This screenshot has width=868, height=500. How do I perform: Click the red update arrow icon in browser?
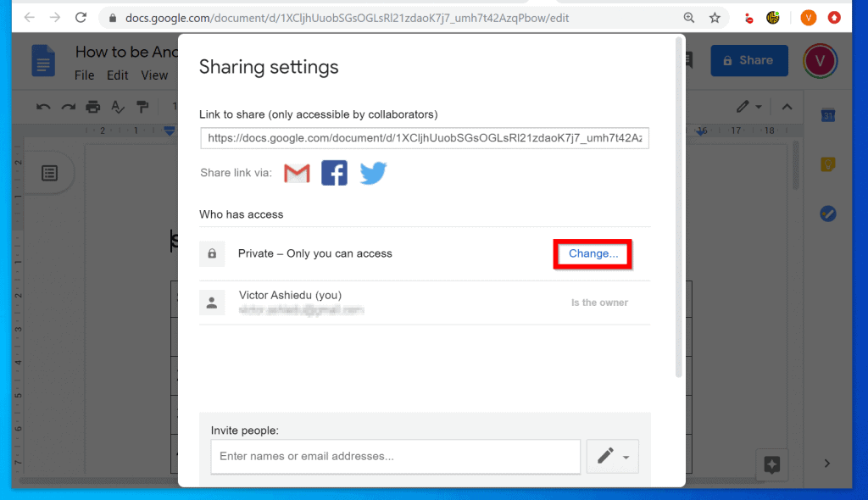point(834,18)
